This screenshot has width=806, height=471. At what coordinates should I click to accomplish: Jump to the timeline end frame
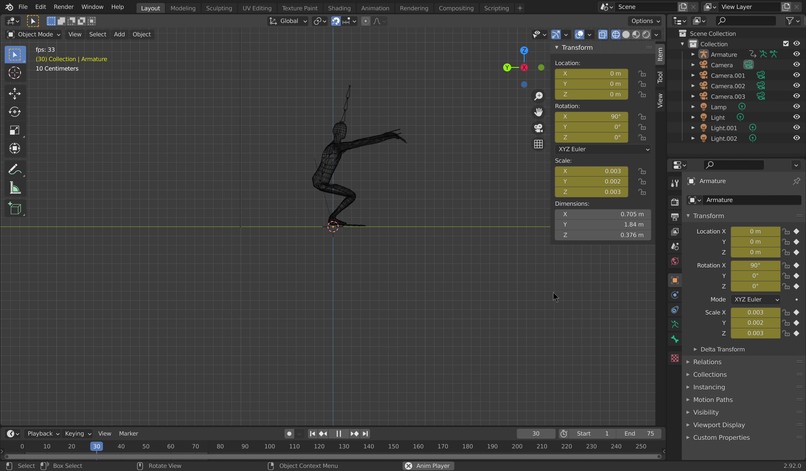pyautogui.click(x=365, y=434)
